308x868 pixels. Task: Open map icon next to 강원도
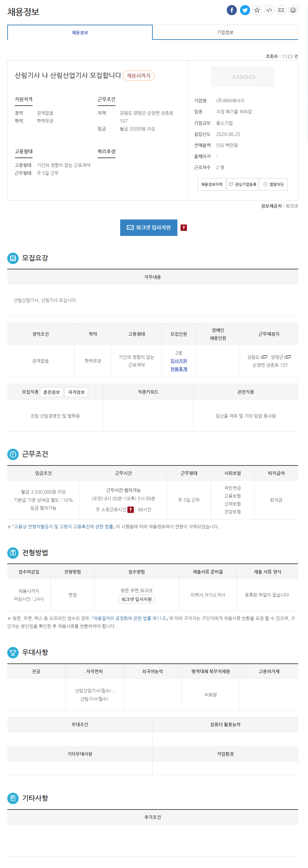pyautogui.click(x=264, y=357)
